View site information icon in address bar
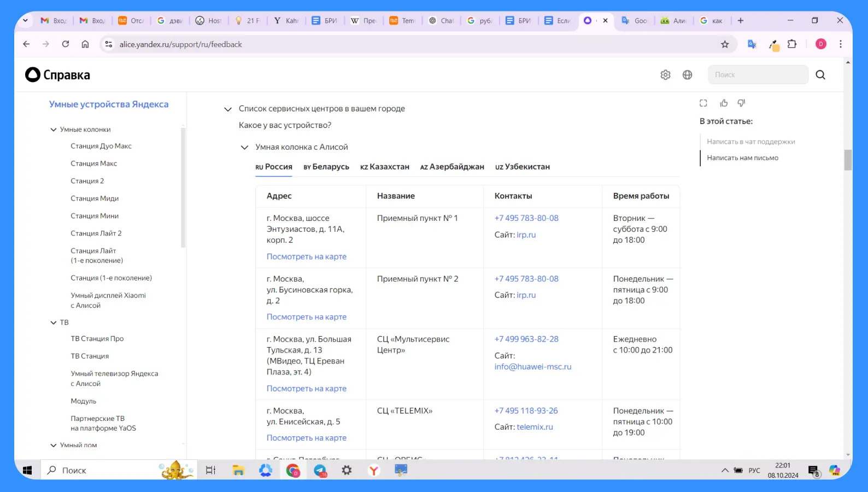Viewport: 868px width, 492px height. tap(109, 44)
